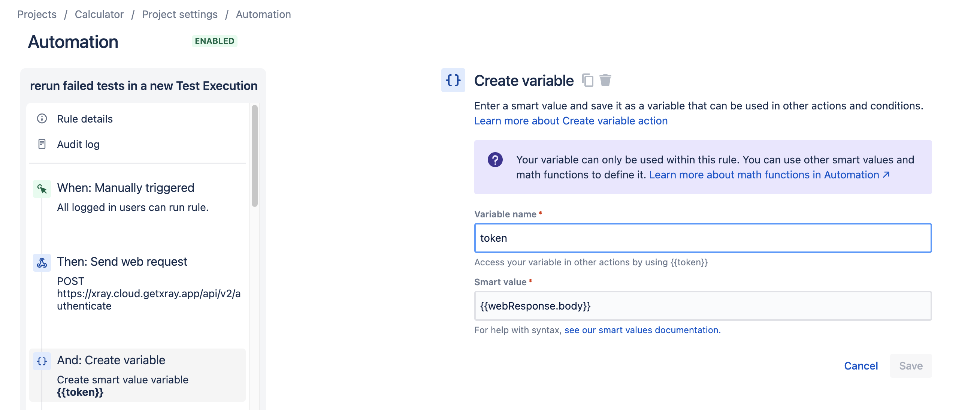
Task: Click the curly braces icon beside And: Create variable
Action: pos(42,361)
